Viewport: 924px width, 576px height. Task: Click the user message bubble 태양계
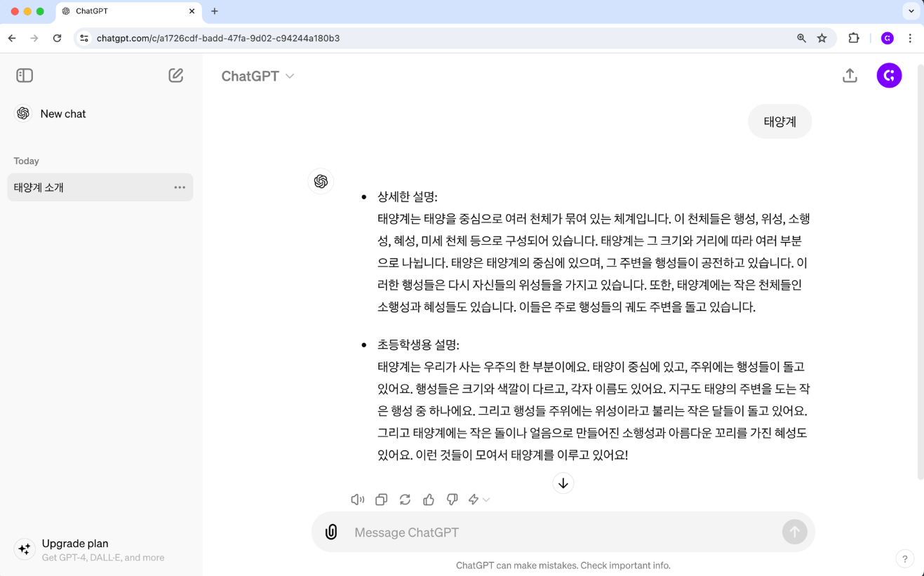click(x=779, y=121)
